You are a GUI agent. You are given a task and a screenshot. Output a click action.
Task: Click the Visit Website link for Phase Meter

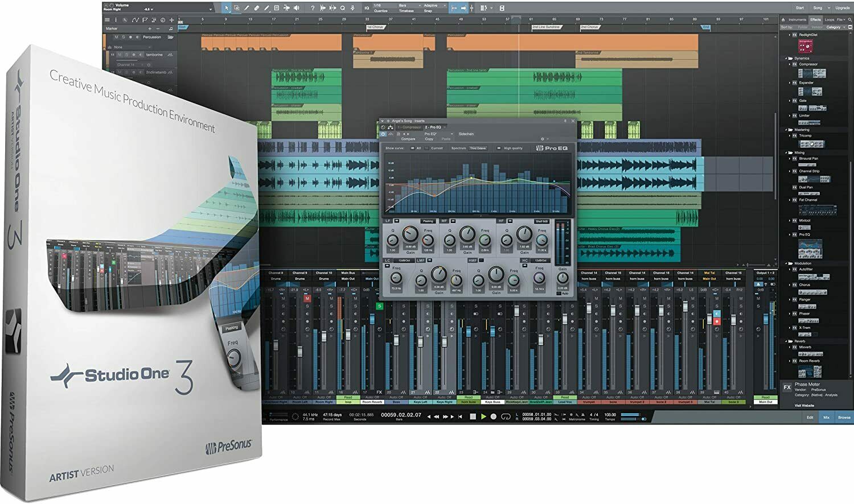(804, 406)
